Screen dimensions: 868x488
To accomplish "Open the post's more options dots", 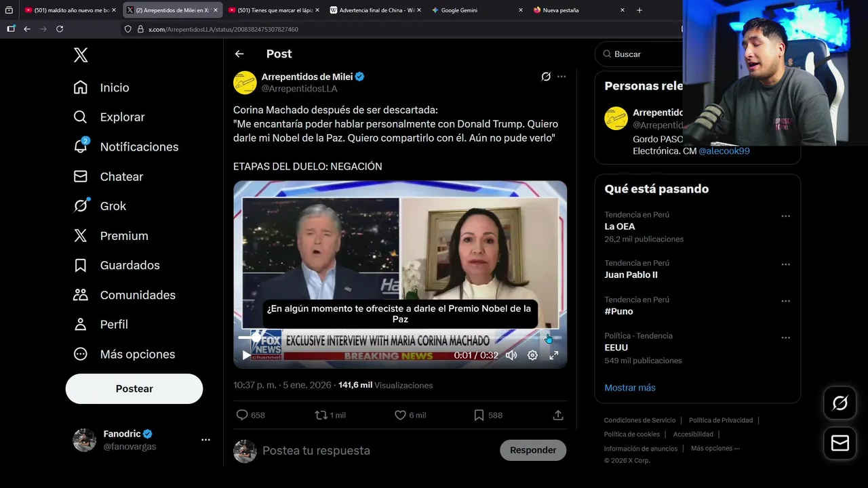I will [561, 77].
